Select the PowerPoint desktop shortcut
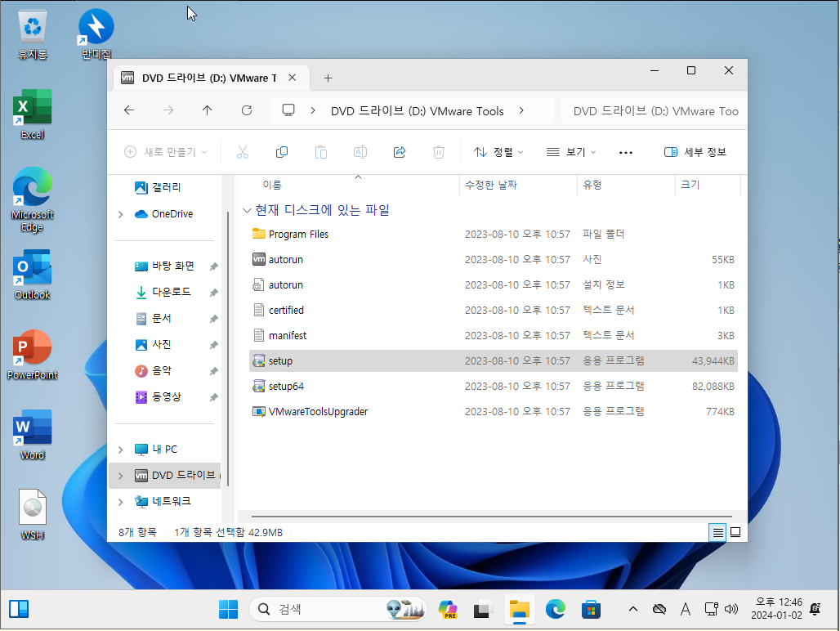Screen dimensions: 840x631 [32, 355]
